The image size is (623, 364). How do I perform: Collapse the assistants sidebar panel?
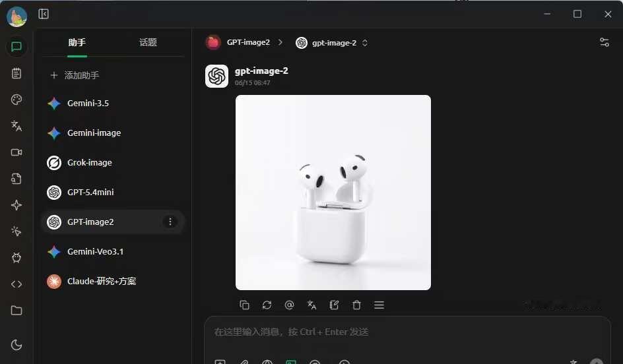[44, 14]
